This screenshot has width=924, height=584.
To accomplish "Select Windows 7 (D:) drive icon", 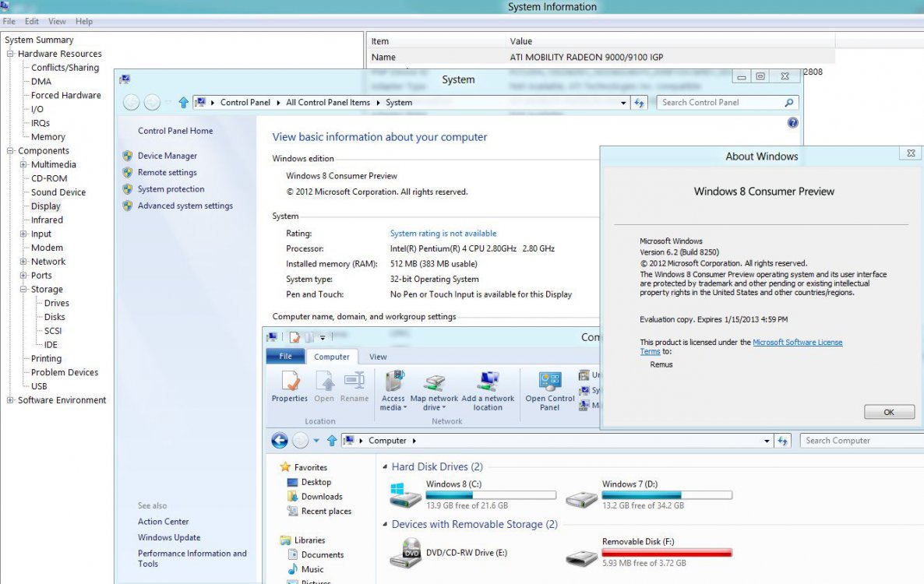I will (x=581, y=499).
